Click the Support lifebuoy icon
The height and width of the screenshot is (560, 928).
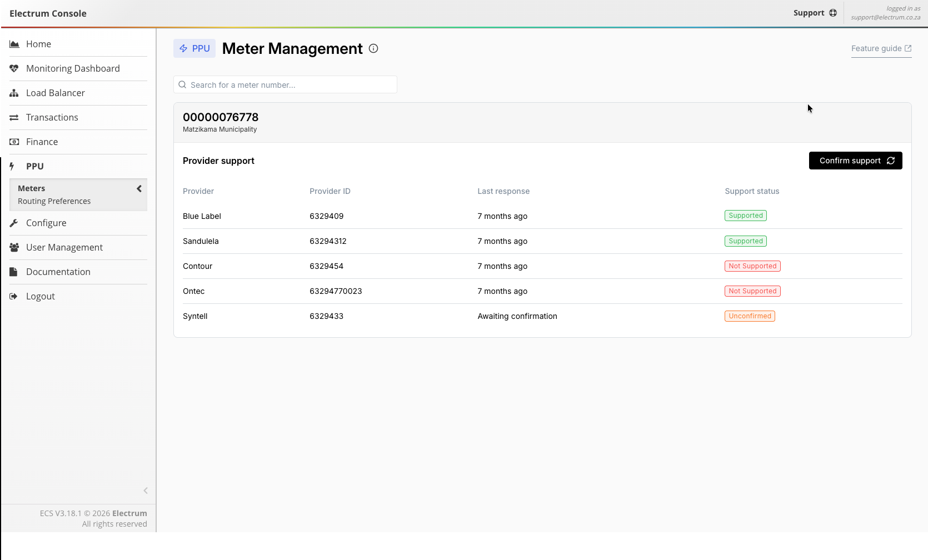click(x=833, y=13)
